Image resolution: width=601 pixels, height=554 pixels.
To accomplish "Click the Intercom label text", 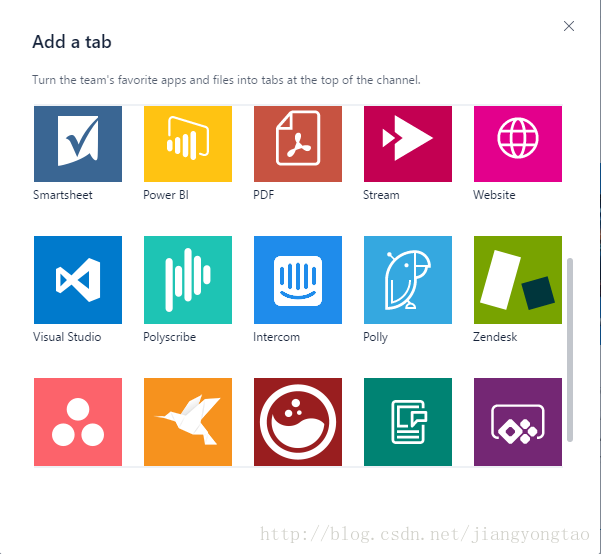I will click(276, 337).
